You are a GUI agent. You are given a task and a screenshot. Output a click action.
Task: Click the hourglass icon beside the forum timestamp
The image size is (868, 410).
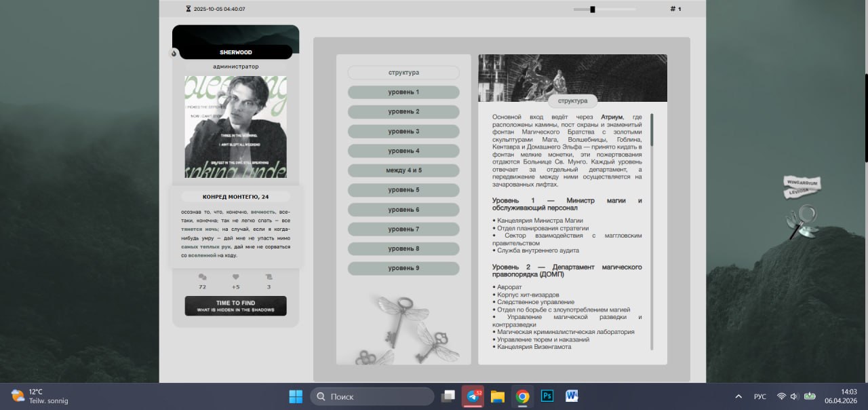point(187,8)
